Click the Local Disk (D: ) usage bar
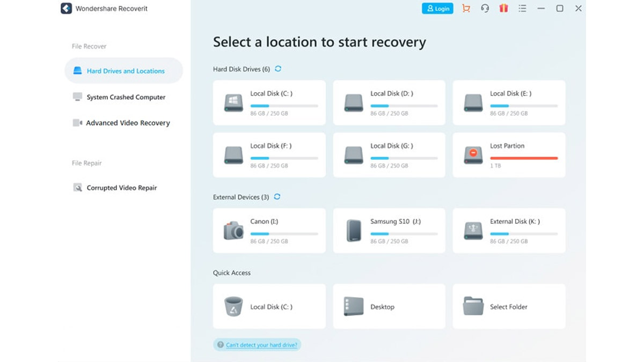 [x=404, y=106]
